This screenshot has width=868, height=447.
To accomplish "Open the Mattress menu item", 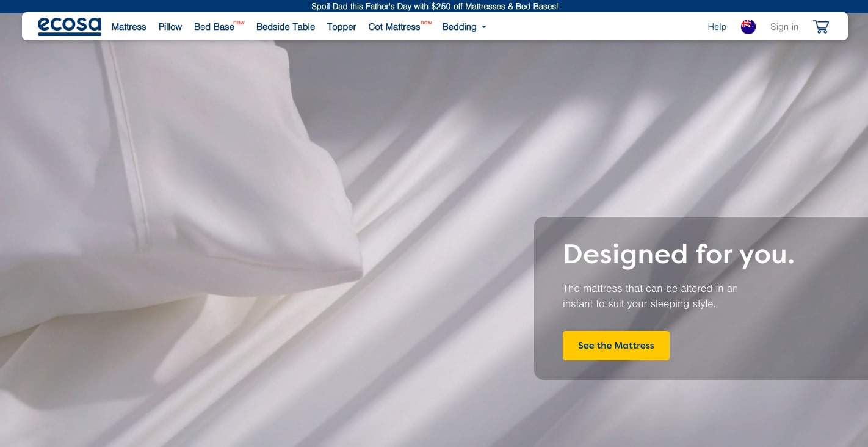I will 129,27.
